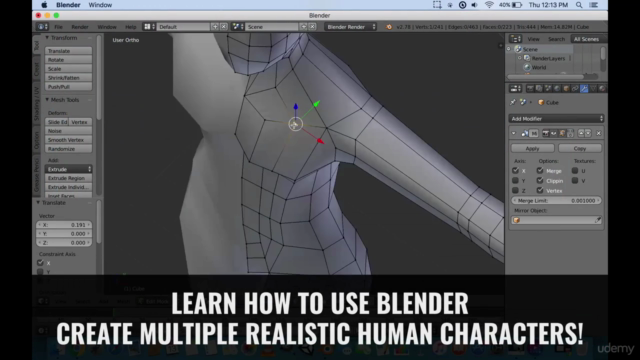This screenshot has width=640, height=360.
Task: Collapse the Mirror modifier panel
Action: (x=513, y=133)
